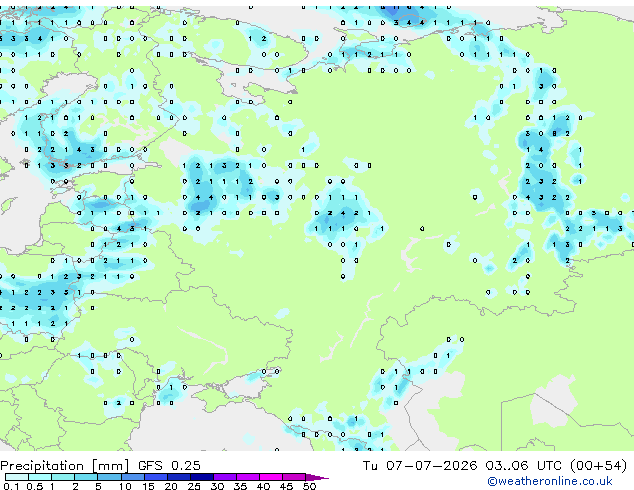Pick the 5–10 mm legend color swatch
Screen dimensions: 634x490
point(109,477)
